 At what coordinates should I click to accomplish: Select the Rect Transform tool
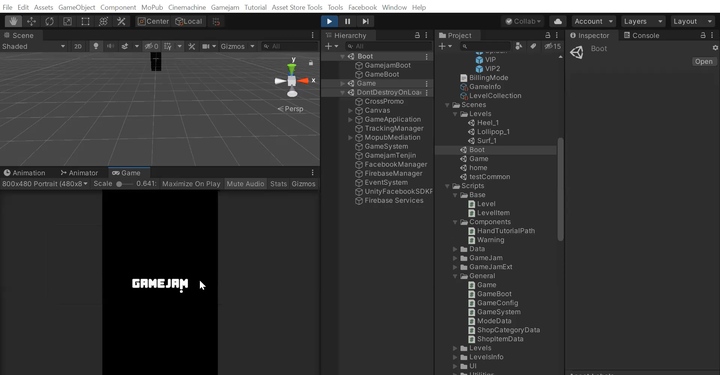(85, 21)
